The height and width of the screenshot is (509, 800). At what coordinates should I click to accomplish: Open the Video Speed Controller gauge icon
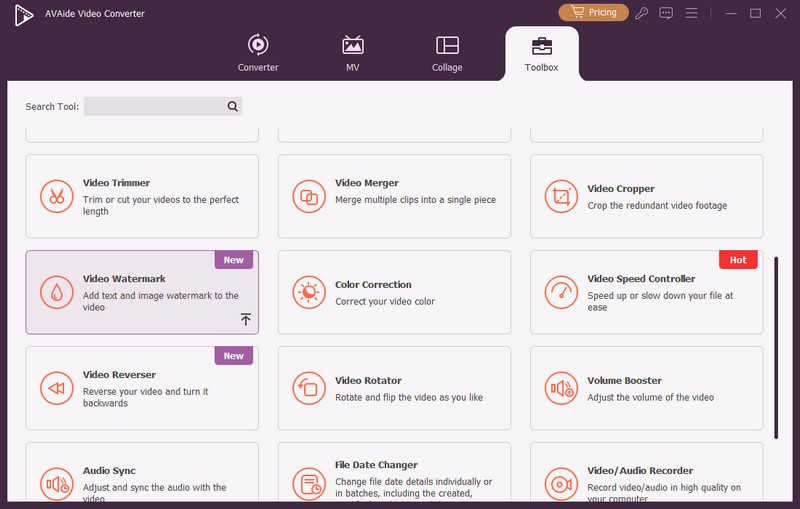coord(560,292)
